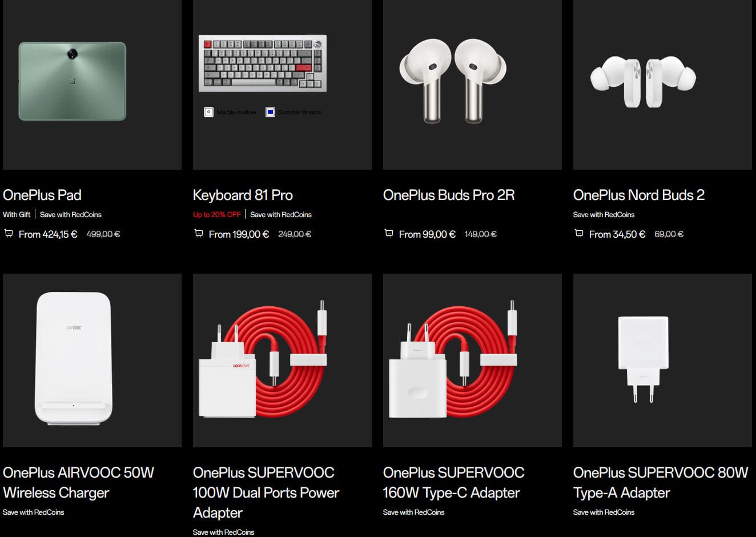Click the 'Up to 20% OFF' label
The width and height of the screenshot is (756, 537).
pyautogui.click(x=216, y=215)
